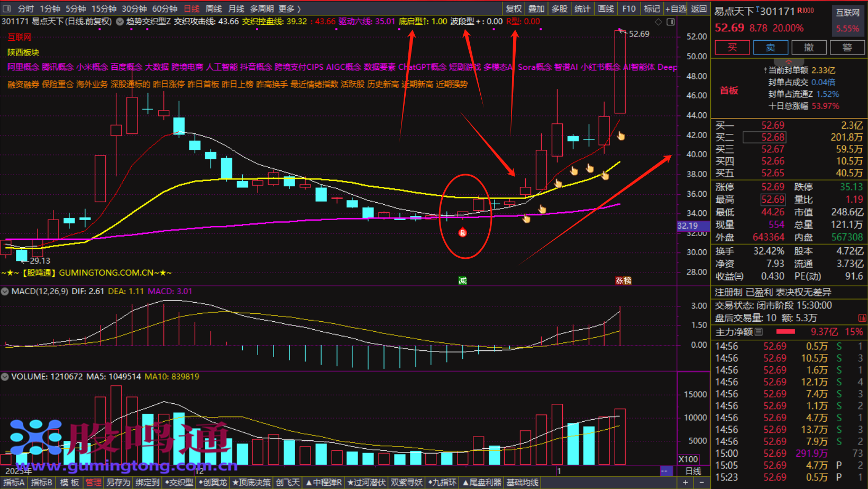The image size is (868, 489).
Task: Toggle the right panel icon above the chart
Action: (671, 22)
